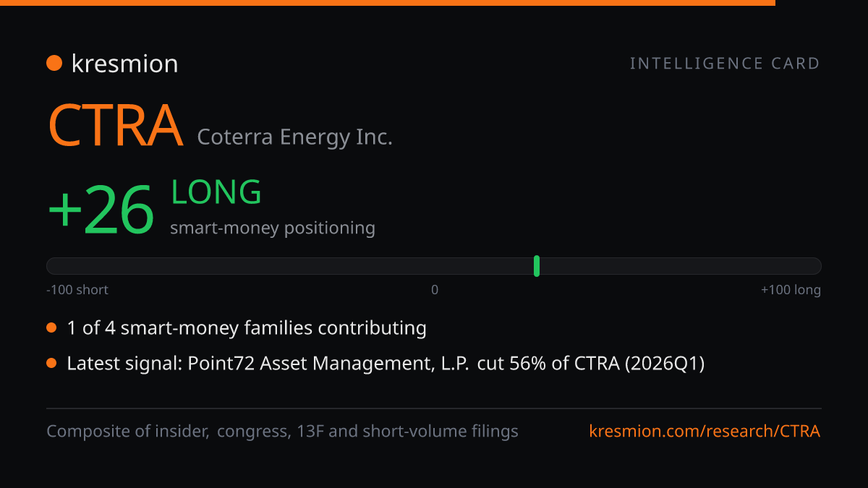Click the -100 short scale label
Image resolution: width=868 pixels, height=488 pixels.
point(77,290)
